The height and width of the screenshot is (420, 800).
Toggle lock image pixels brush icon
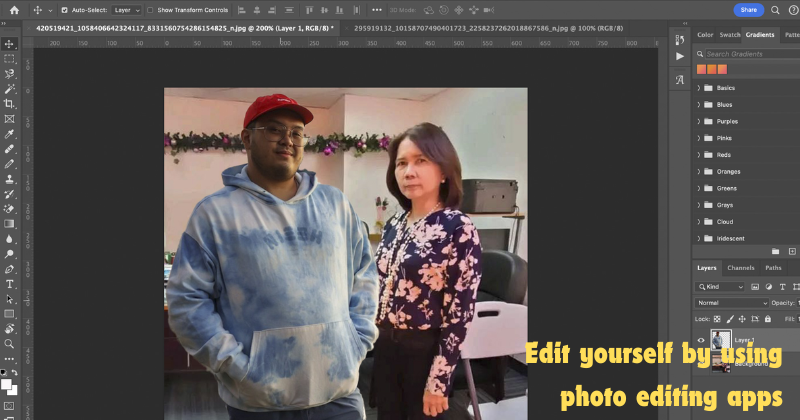pyautogui.click(x=730, y=319)
